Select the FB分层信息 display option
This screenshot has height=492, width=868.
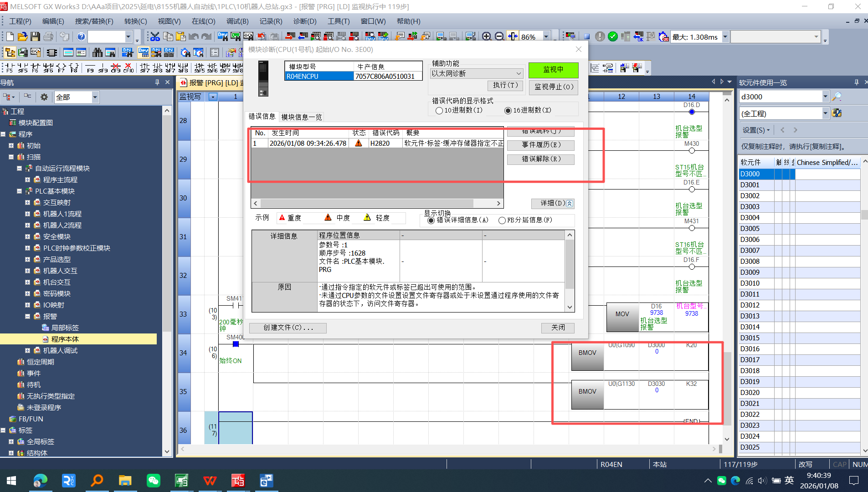(x=502, y=220)
